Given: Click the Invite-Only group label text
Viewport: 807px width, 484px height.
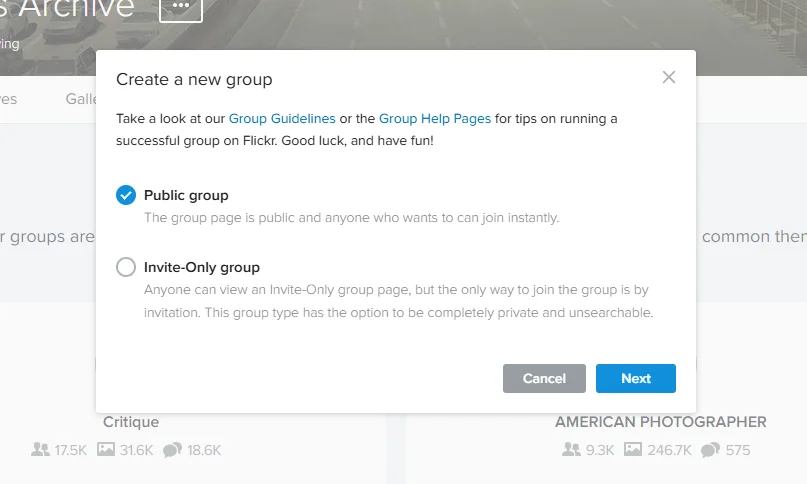Looking at the screenshot, I should pos(201,267).
